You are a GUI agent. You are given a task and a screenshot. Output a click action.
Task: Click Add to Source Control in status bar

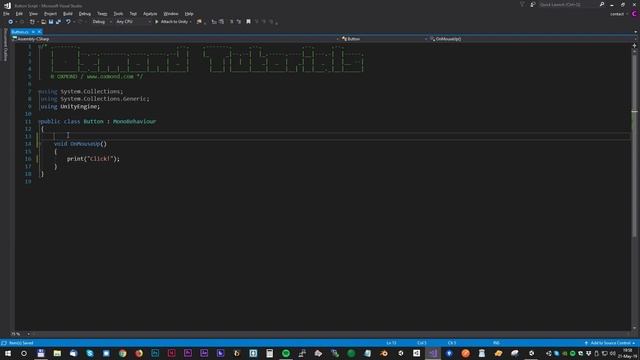(610, 343)
